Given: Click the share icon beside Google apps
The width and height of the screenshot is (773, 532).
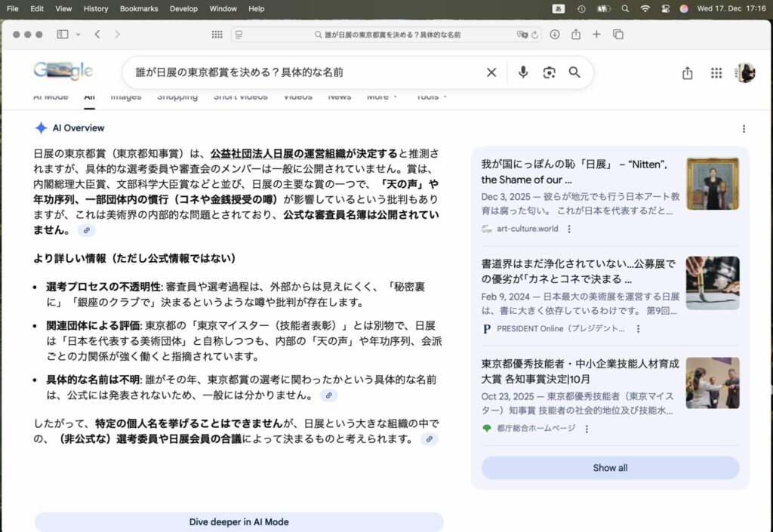Looking at the screenshot, I should 687,73.
